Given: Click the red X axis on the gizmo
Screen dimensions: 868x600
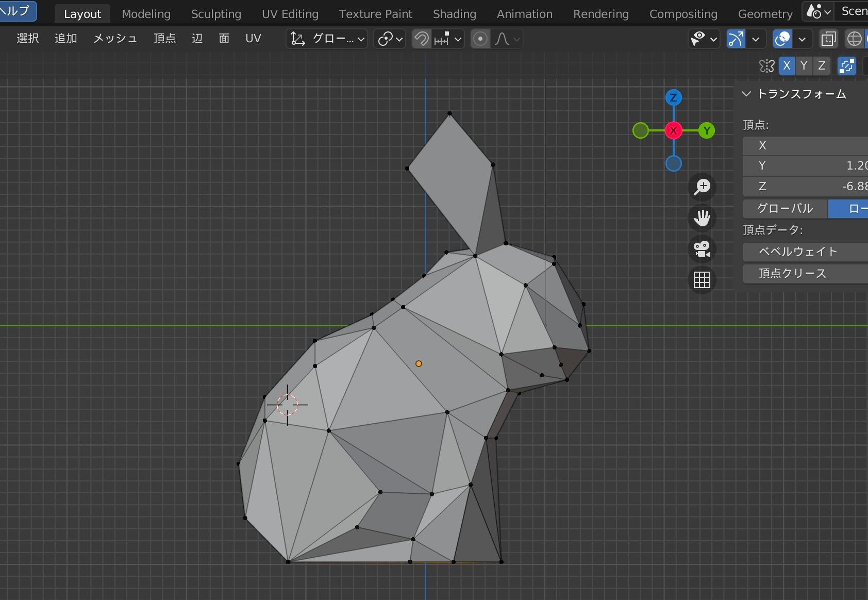Looking at the screenshot, I should point(673,131).
